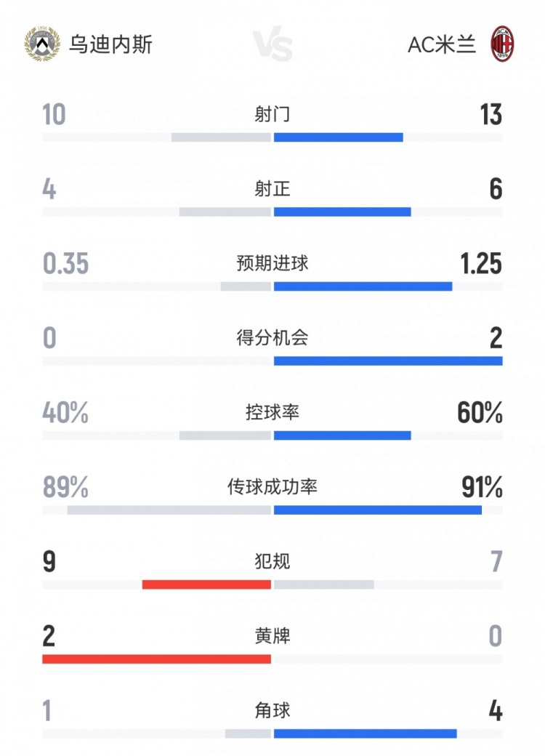Click the red Udinese fouls bar
Viewport: 545px width, 756px height.
point(206,584)
